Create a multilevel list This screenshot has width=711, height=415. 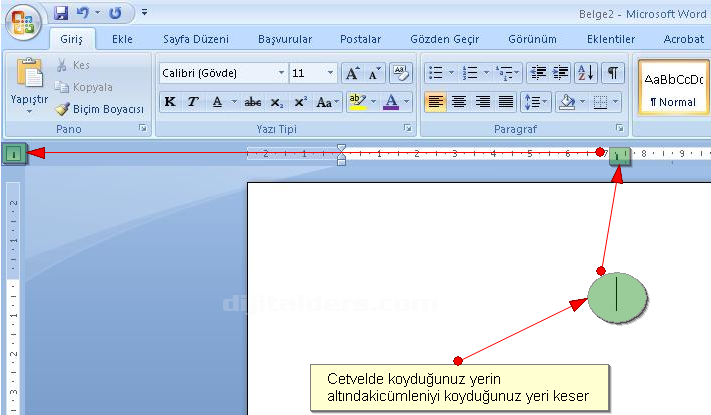pos(504,73)
